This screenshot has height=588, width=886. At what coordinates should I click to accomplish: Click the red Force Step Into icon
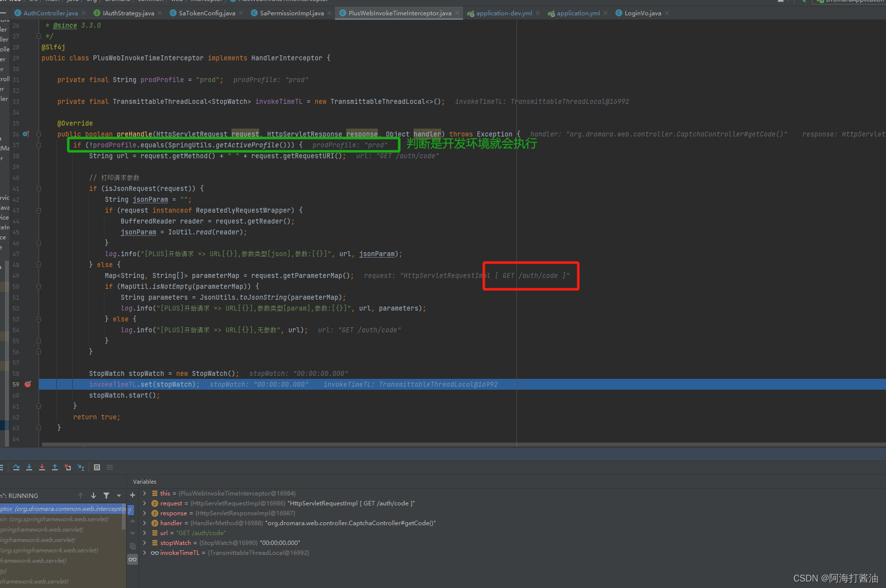[42, 467]
